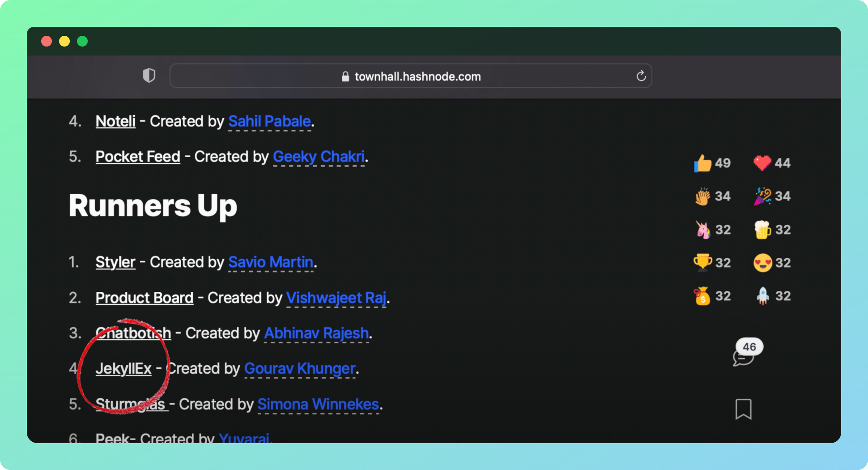
Task: Click the Runners Up heading
Action: coord(153,206)
